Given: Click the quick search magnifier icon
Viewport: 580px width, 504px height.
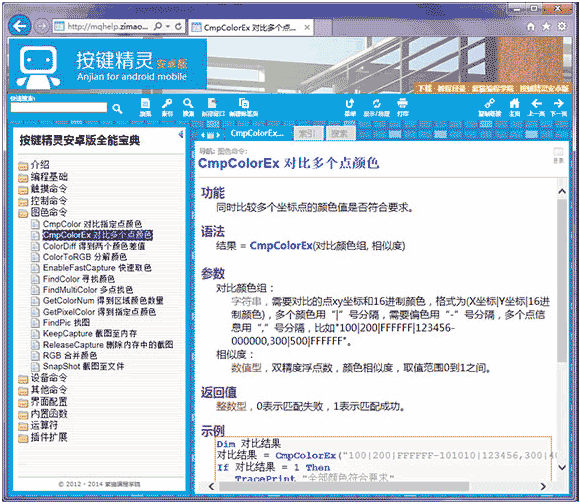Looking at the screenshot, I should point(117,109).
